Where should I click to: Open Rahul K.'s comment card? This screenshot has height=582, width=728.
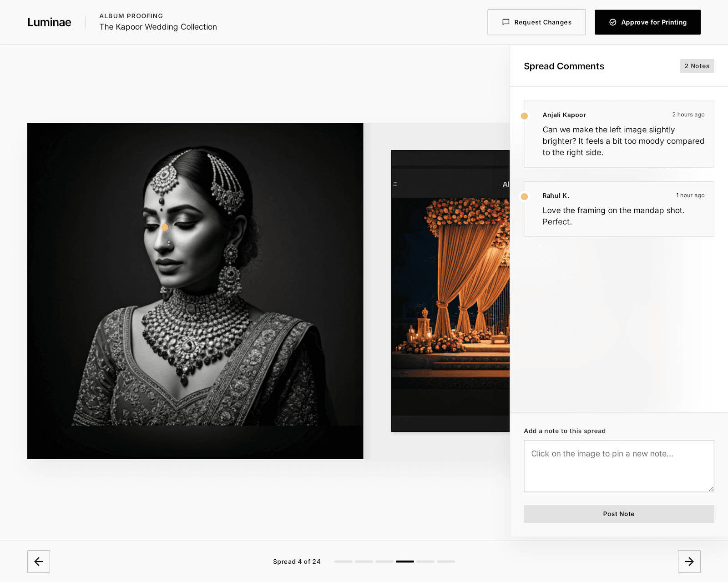click(619, 209)
